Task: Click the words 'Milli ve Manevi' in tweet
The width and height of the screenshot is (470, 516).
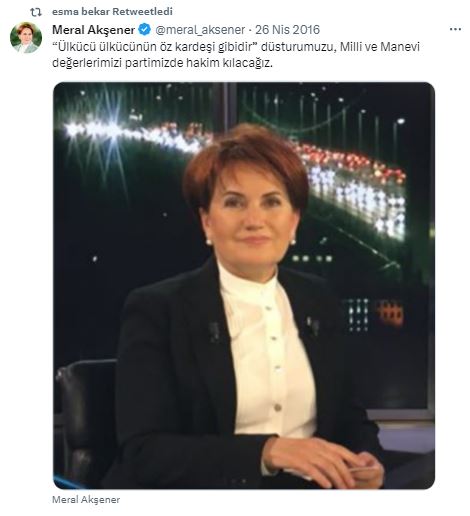Action: (379, 47)
